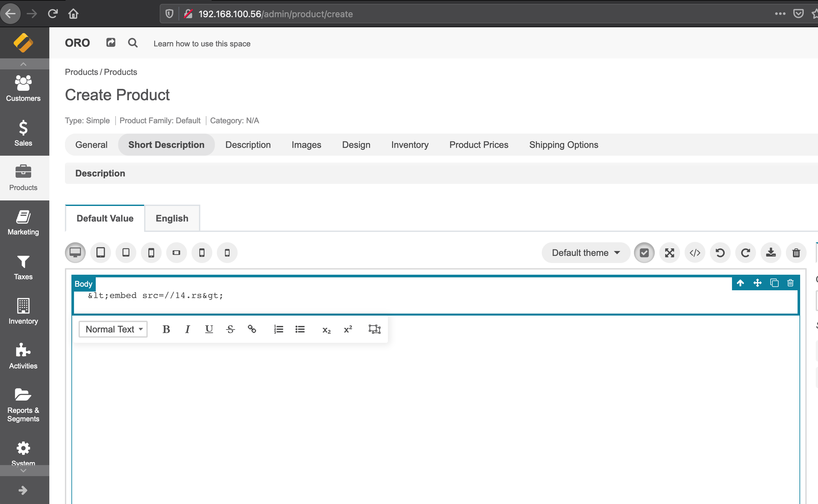Image resolution: width=818 pixels, height=504 pixels.
Task: Switch to the English tab
Action: pos(172,218)
